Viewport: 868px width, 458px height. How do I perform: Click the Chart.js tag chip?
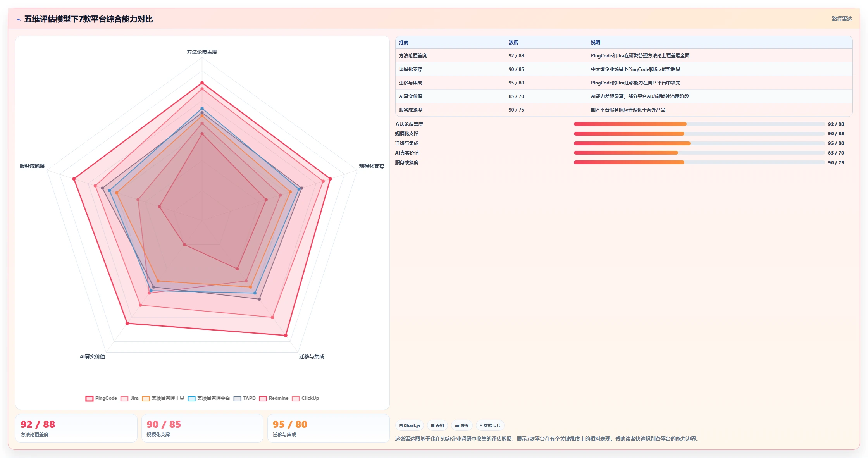coord(409,425)
